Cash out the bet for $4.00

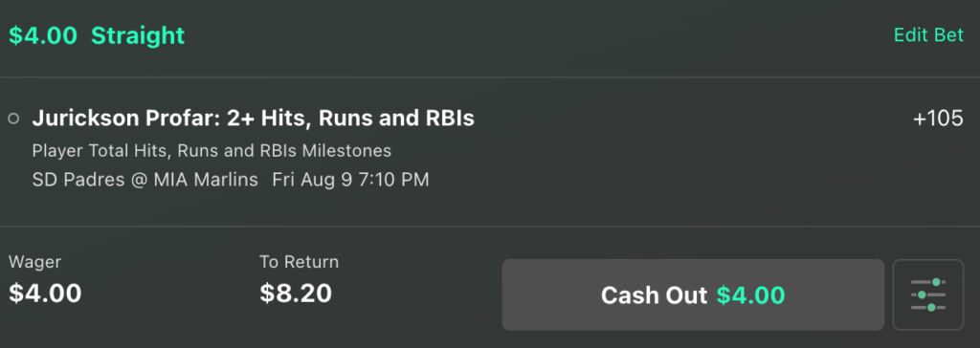pos(693,294)
